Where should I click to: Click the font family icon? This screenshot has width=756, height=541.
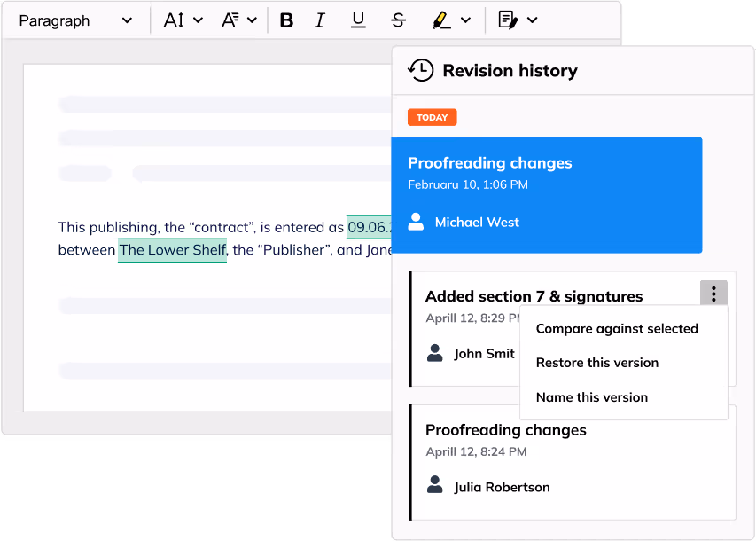(x=230, y=20)
